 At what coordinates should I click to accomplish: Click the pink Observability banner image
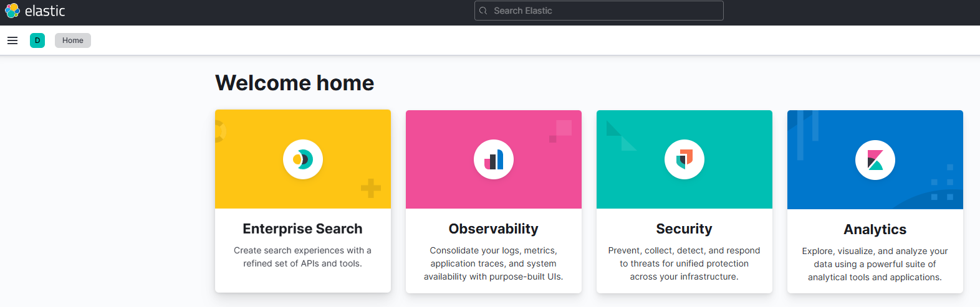[x=494, y=159]
